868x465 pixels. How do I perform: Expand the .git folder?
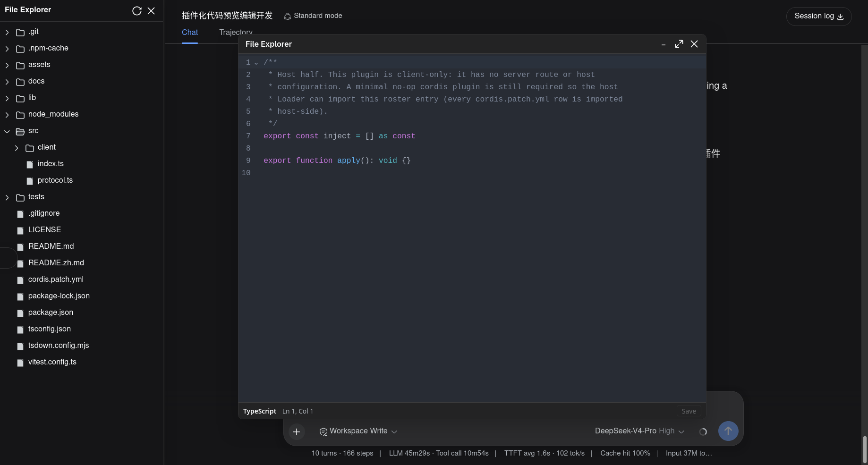tap(7, 32)
